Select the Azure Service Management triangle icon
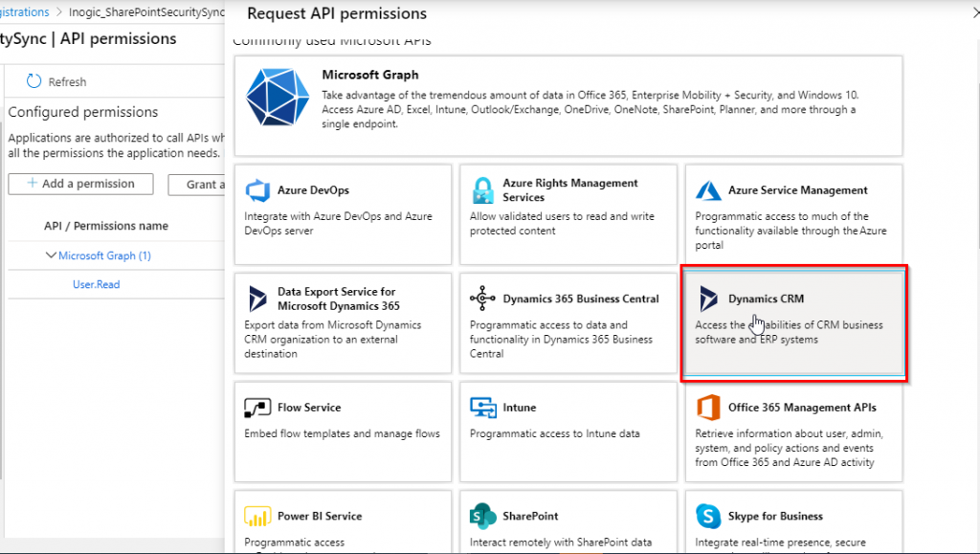The width and height of the screenshot is (980, 554). coord(710,189)
